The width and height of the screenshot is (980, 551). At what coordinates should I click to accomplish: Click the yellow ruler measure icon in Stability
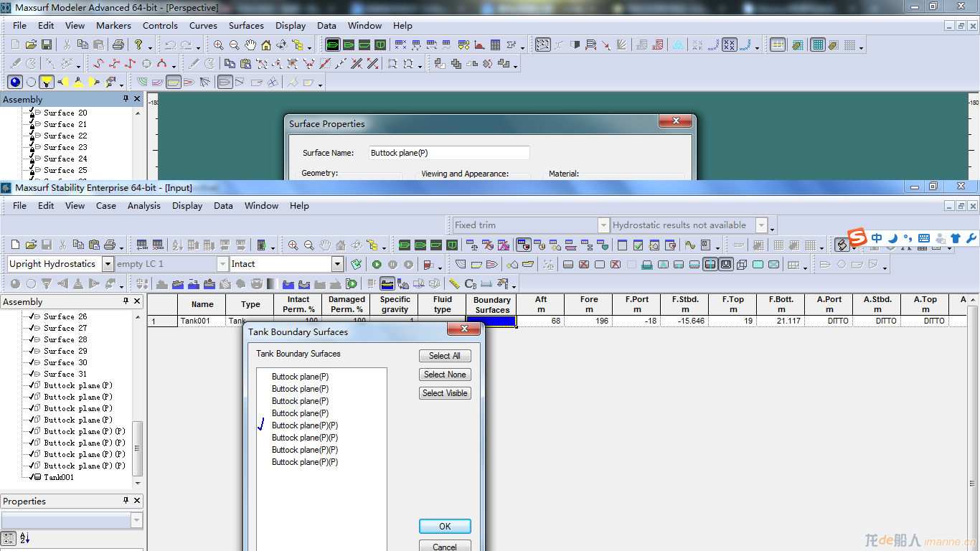click(454, 283)
